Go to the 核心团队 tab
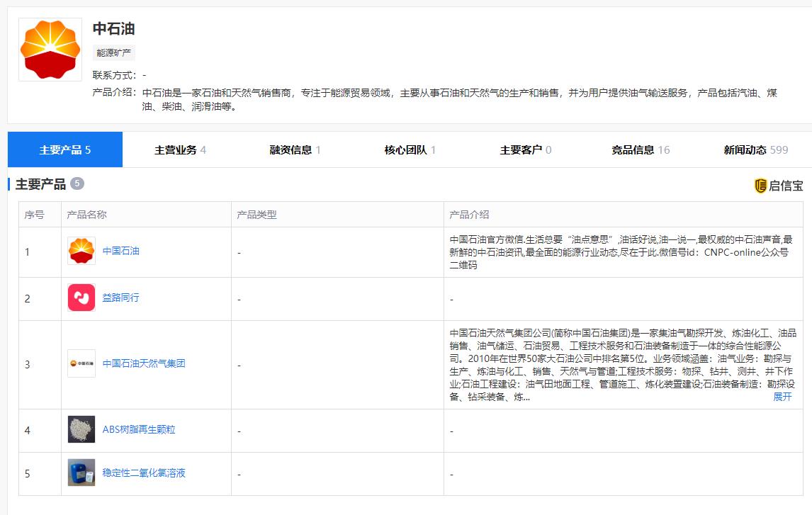The image size is (812, 515). click(x=410, y=149)
